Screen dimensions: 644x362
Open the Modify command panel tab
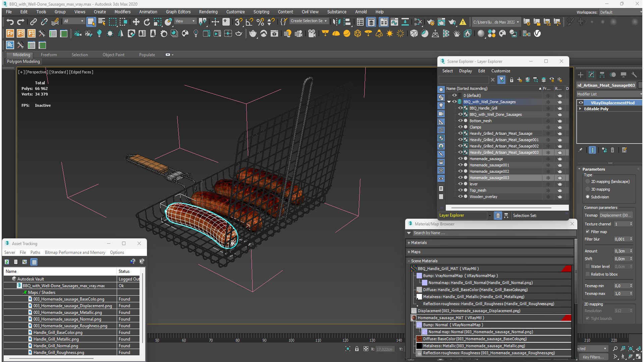tap(591, 75)
